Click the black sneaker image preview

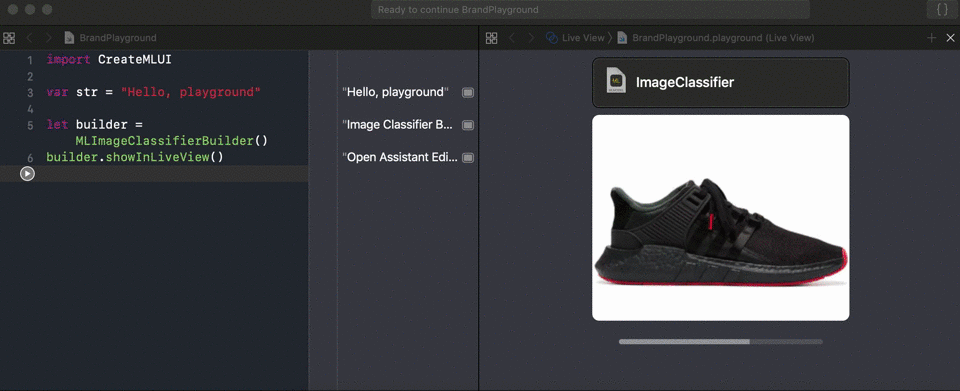[721, 218]
